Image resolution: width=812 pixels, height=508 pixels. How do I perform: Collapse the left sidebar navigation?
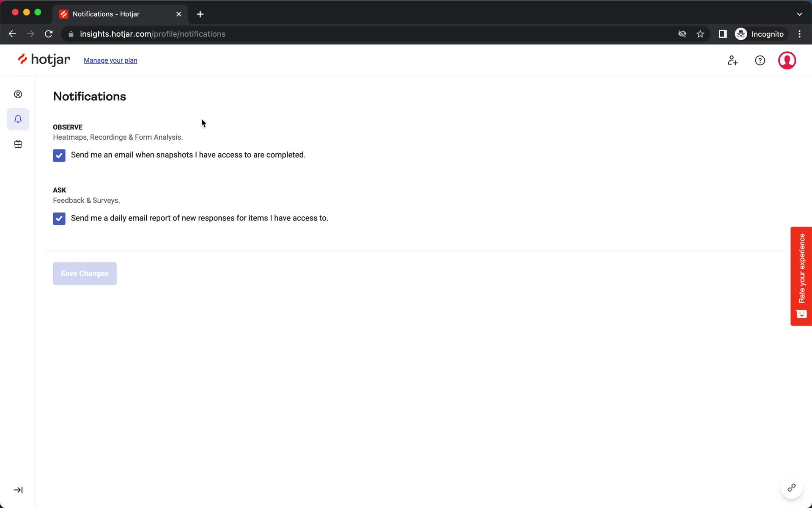pos(17,490)
